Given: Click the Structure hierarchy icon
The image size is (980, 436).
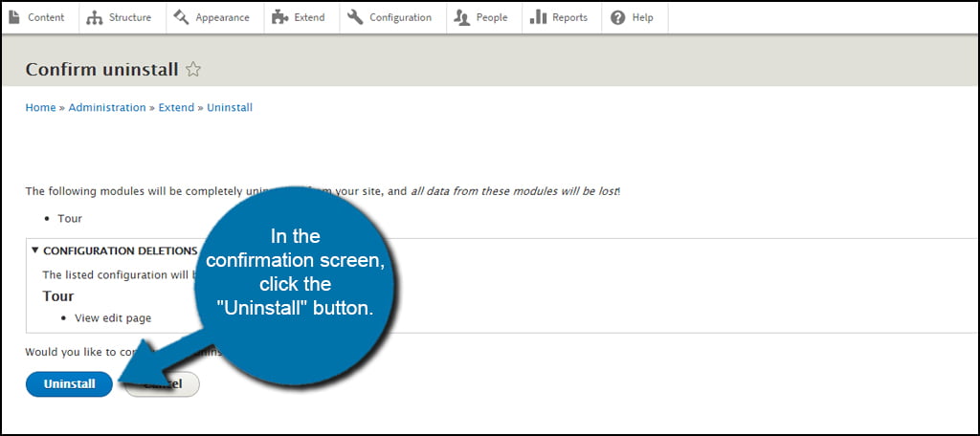Looking at the screenshot, I should 95,17.
